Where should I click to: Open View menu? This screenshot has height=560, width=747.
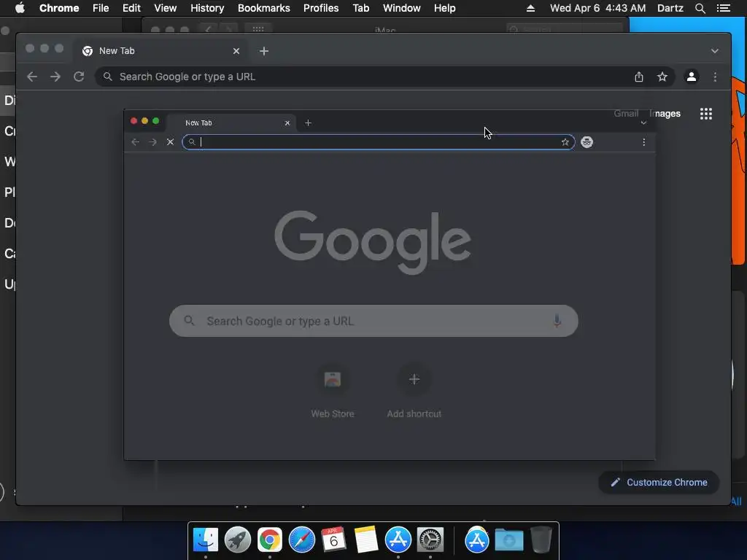[x=166, y=8]
